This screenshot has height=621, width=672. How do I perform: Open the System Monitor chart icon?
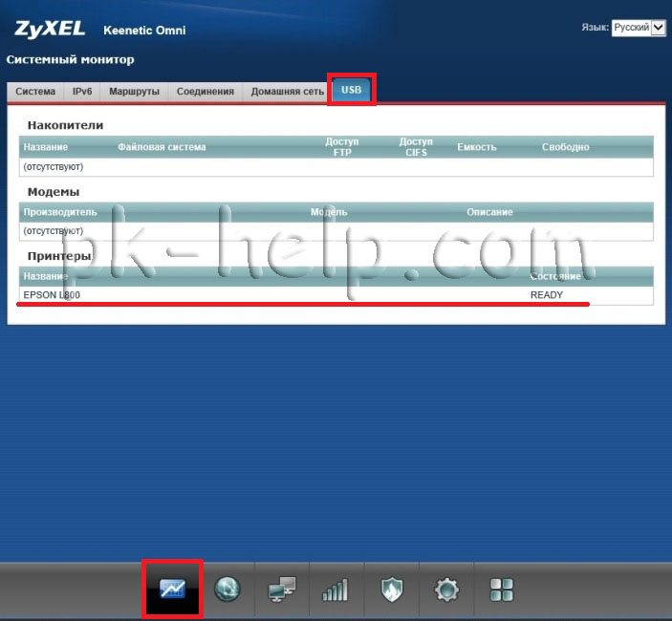(172, 589)
